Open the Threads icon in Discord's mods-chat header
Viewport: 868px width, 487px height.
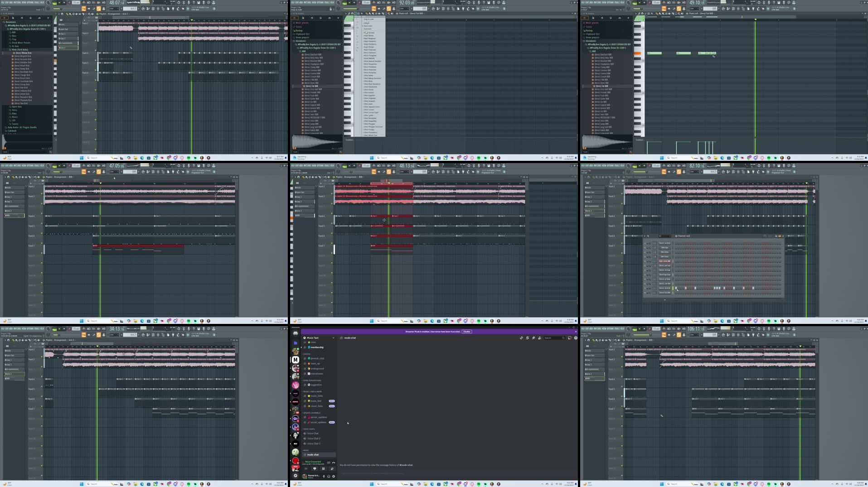point(521,338)
